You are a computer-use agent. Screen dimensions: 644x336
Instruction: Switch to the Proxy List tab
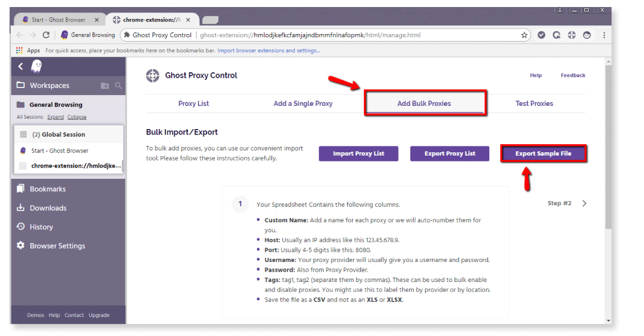[194, 104]
